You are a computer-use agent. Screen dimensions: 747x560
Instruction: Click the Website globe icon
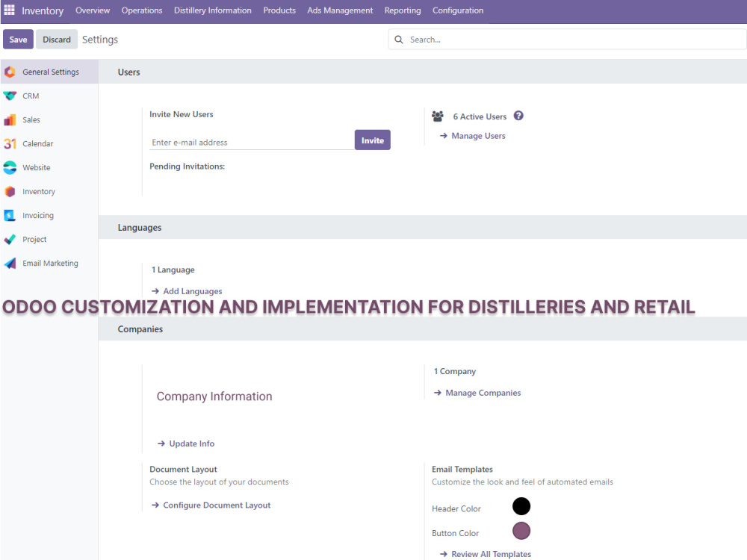click(x=10, y=167)
